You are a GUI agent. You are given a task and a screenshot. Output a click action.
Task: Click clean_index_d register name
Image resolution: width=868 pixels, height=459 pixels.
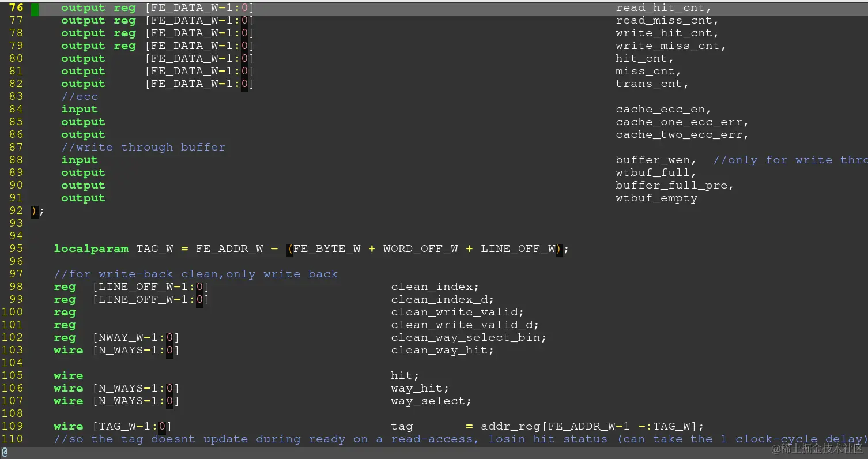(440, 300)
